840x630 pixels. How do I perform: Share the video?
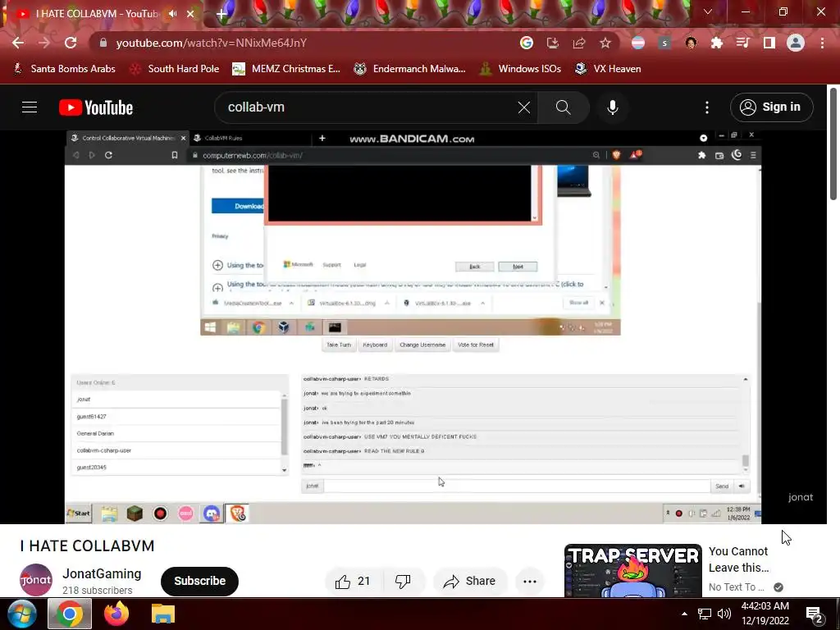pyautogui.click(x=469, y=582)
